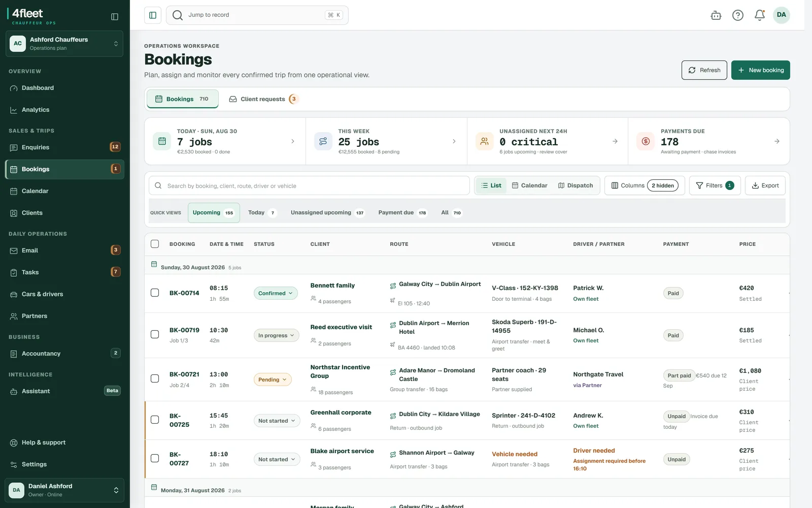Screen dimensions: 812x508
Task: Open Pending status dropdown for BK-00721
Action: 273,379
